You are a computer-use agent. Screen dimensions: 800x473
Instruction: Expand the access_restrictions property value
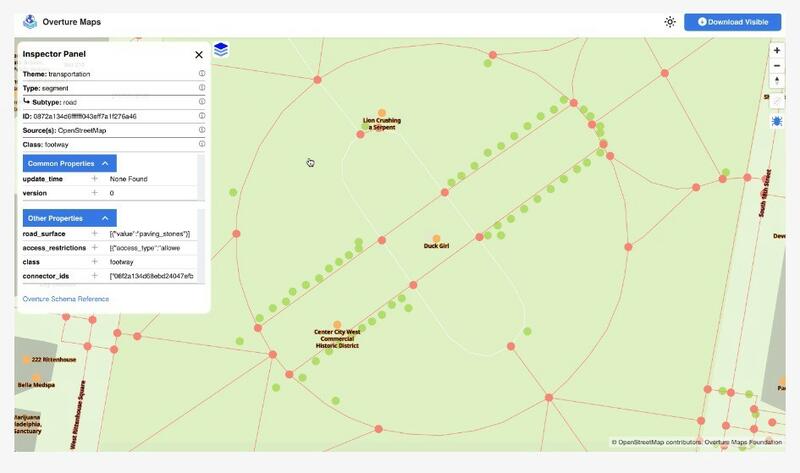tap(95, 248)
